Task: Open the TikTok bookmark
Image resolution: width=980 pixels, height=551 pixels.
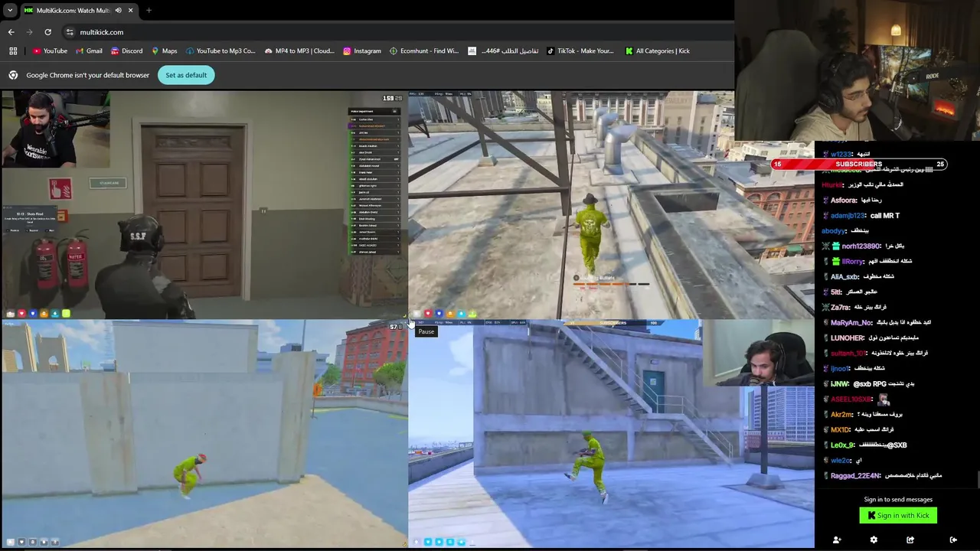Action: 580,51
